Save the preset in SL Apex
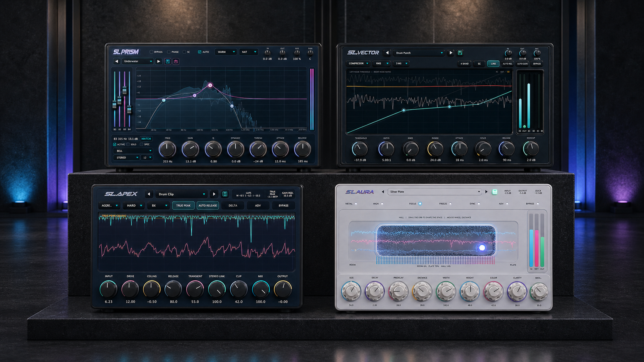 (225, 194)
